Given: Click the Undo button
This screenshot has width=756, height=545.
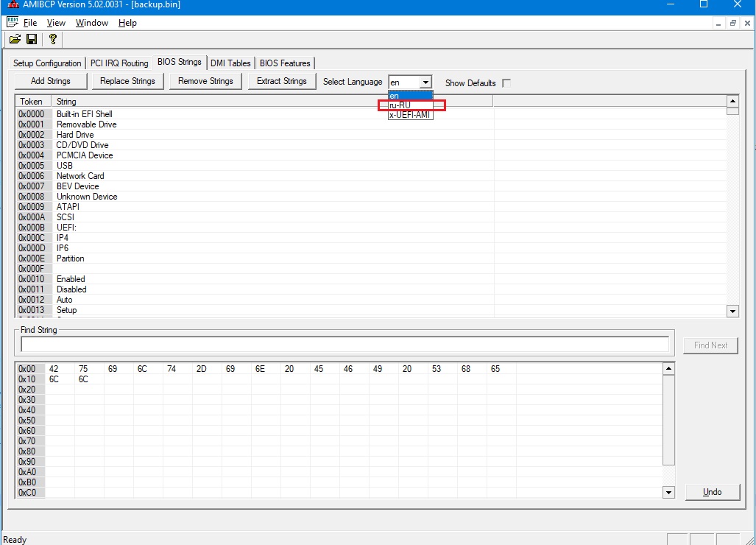Looking at the screenshot, I should pos(712,492).
